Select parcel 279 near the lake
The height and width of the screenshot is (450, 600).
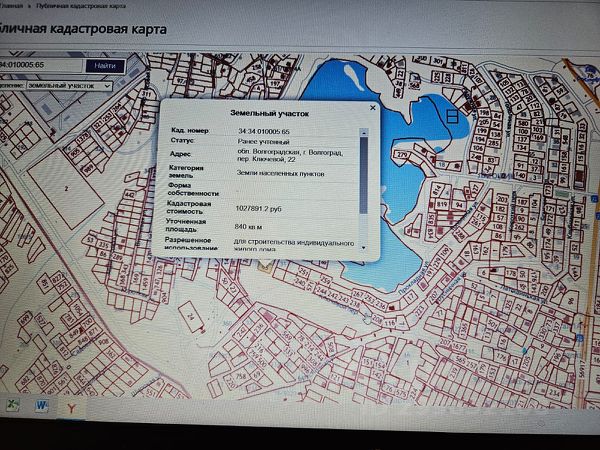pyautogui.click(x=402, y=155)
